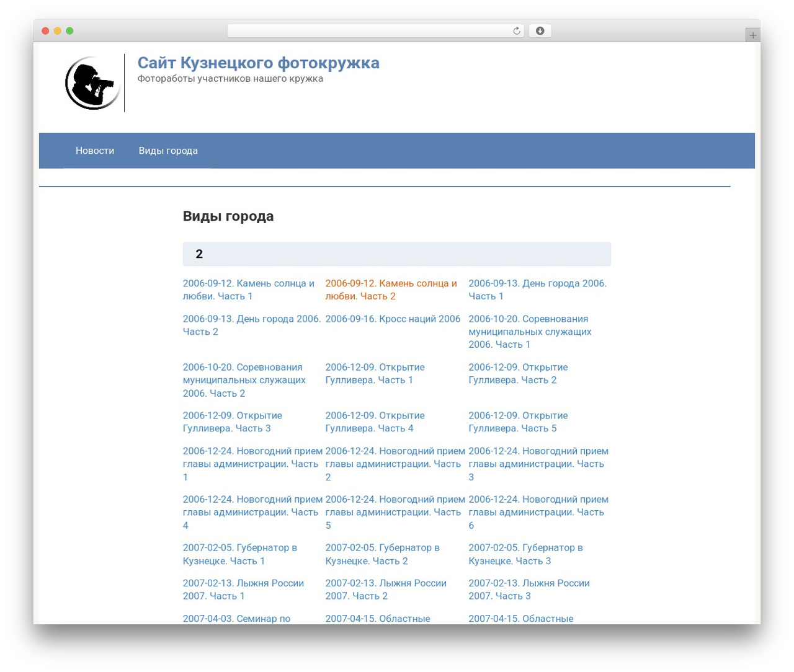Screen dimensions: 794x672
Task: Open Соревнования муниципальных служащих 2006. Часть 2
Action: [244, 380]
